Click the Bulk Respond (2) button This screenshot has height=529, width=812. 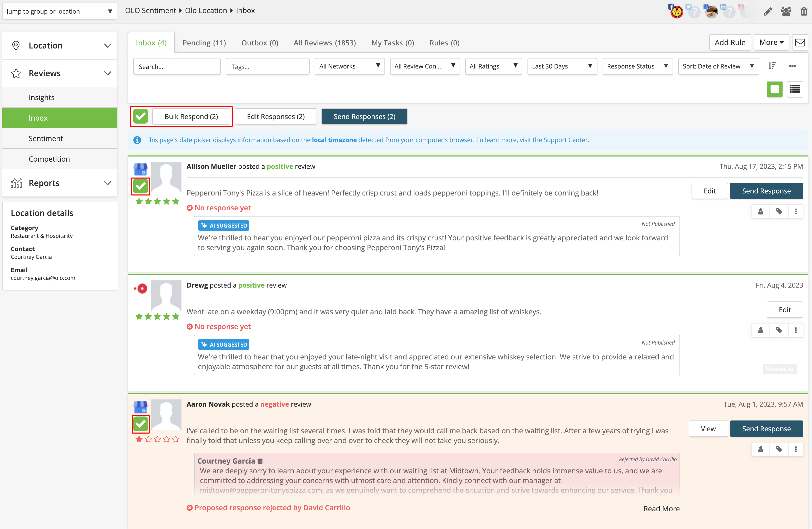pos(191,116)
